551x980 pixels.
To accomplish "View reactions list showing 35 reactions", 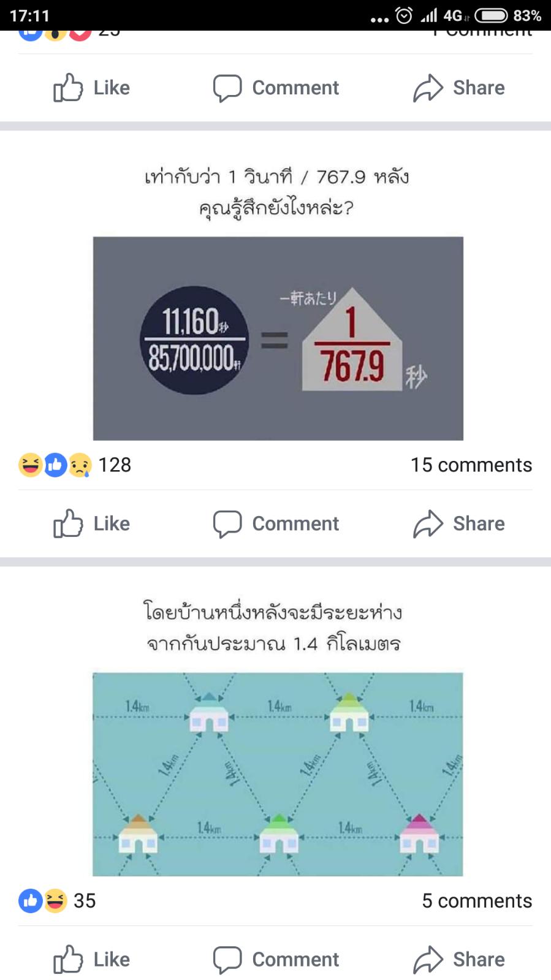I will [57, 901].
